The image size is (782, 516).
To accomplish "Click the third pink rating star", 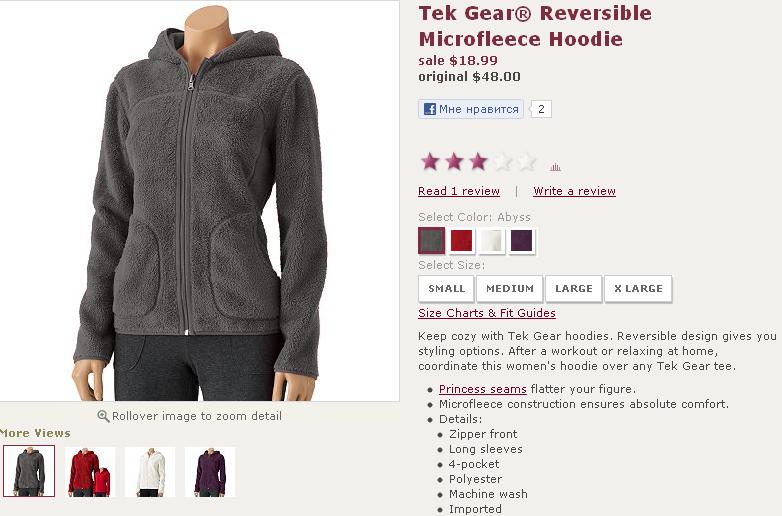I will coord(478,162).
